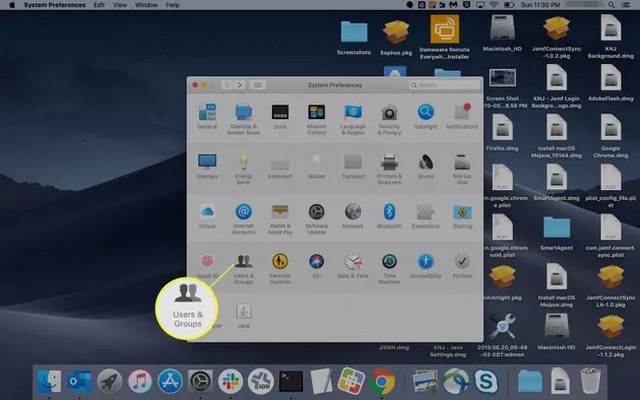This screenshot has height=400, width=640.
Task: Click the Show All grid button
Action: click(258, 85)
